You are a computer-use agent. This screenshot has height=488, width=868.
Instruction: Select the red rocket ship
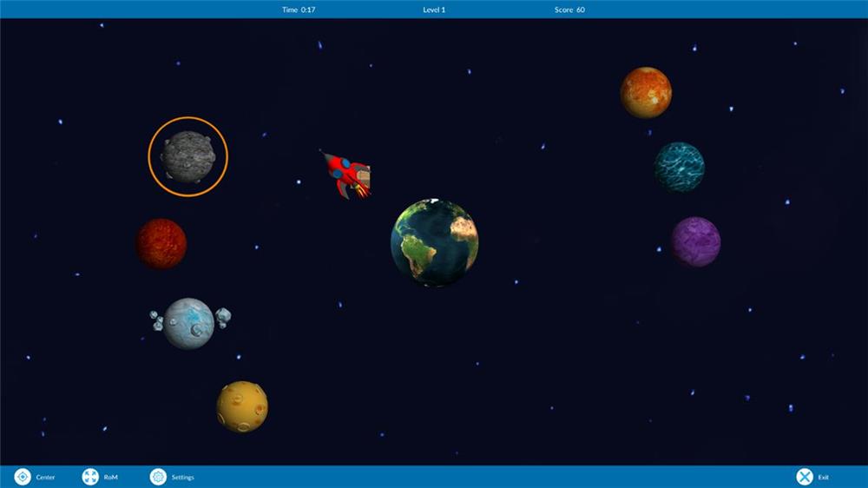pos(348,175)
